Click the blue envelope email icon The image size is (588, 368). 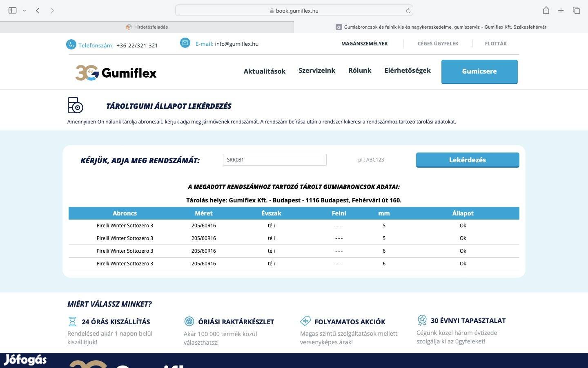pos(185,43)
